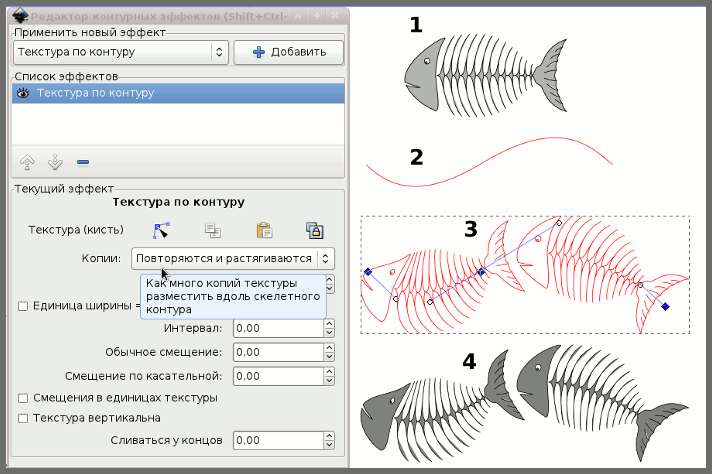
Task: Open the Копии dropdown list
Action: [232, 258]
